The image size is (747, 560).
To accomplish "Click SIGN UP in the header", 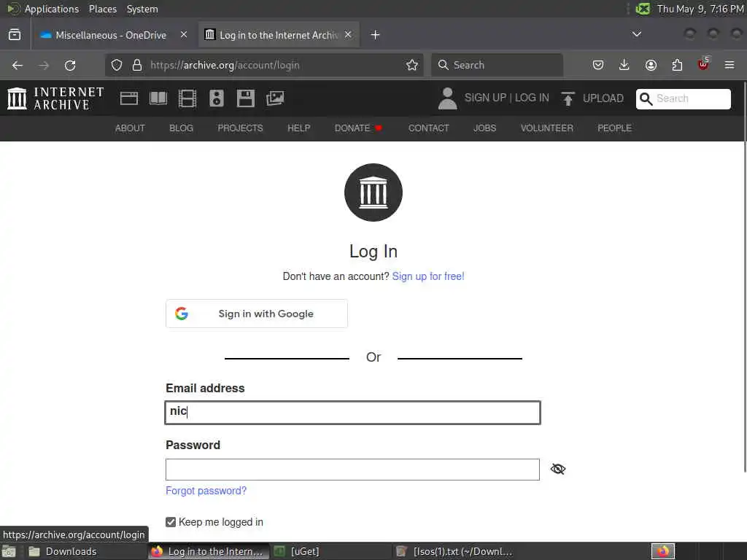I will (485, 98).
